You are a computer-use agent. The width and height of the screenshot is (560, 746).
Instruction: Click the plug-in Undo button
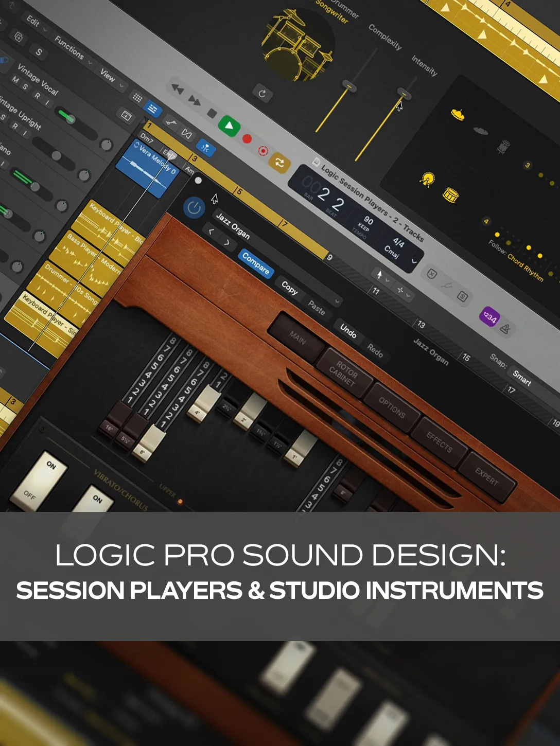pyautogui.click(x=348, y=331)
